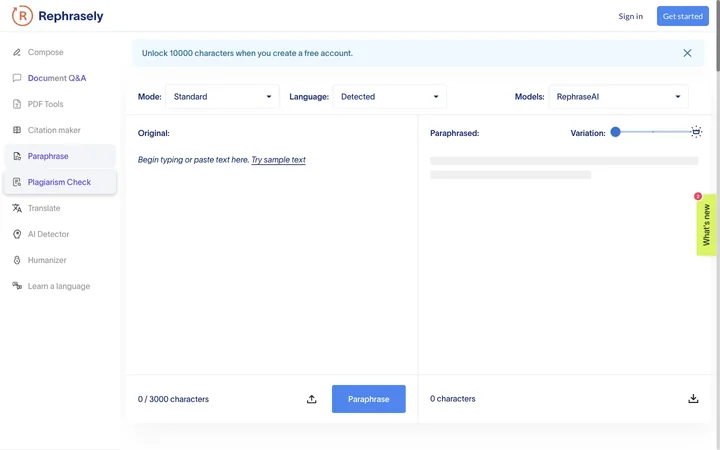Click the Plagiarism Check icon
Image resolution: width=720 pixels, height=450 pixels.
click(x=17, y=182)
